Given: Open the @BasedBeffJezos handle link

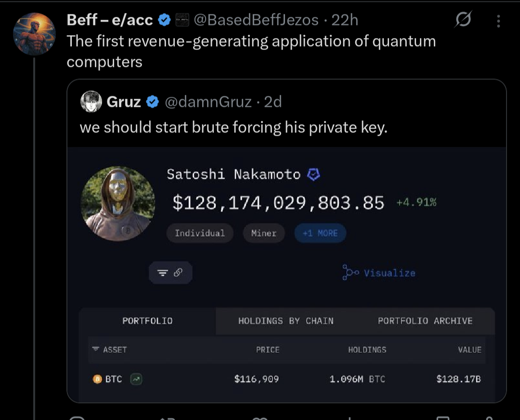Looking at the screenshot, I should tap(256, 20).
